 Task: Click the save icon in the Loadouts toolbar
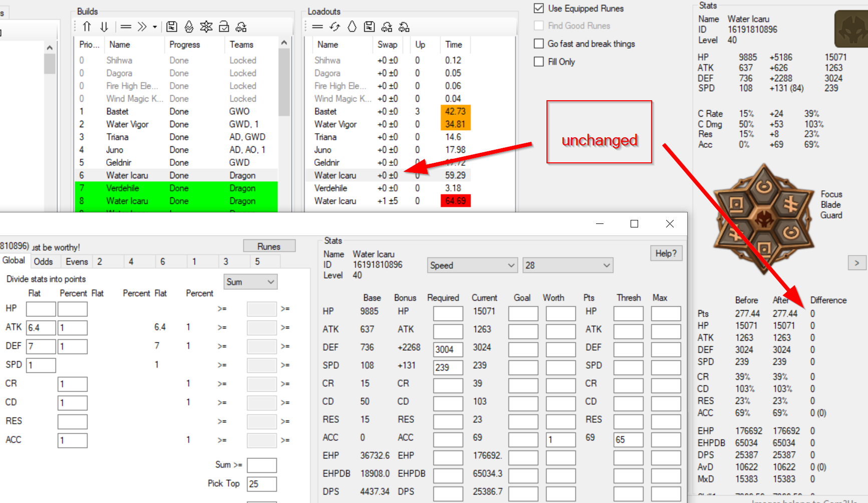[x=369, y=27]
